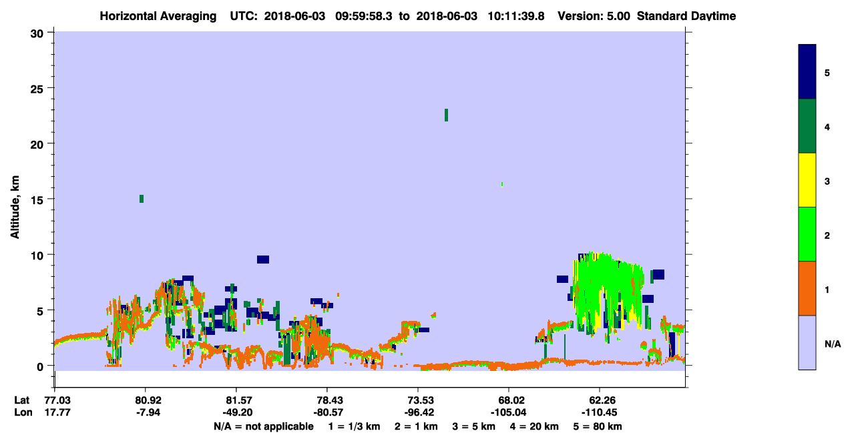Click longitude value '17.77'
The height and width of the screenshot is (445, 868).
tap(57, 412)
